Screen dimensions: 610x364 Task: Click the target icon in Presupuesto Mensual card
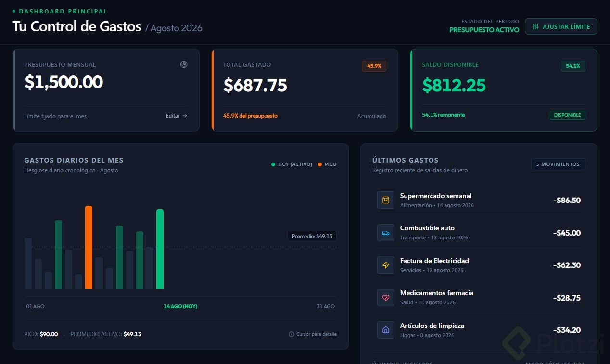tap(184, 64)
